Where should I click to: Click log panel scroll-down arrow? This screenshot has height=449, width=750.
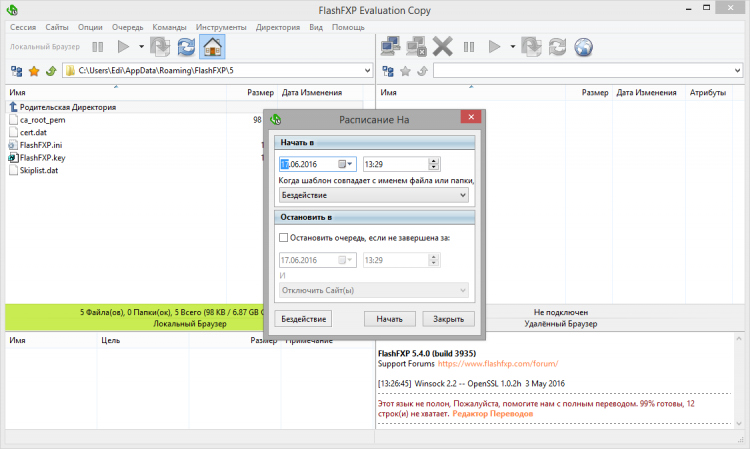(739, 424)
